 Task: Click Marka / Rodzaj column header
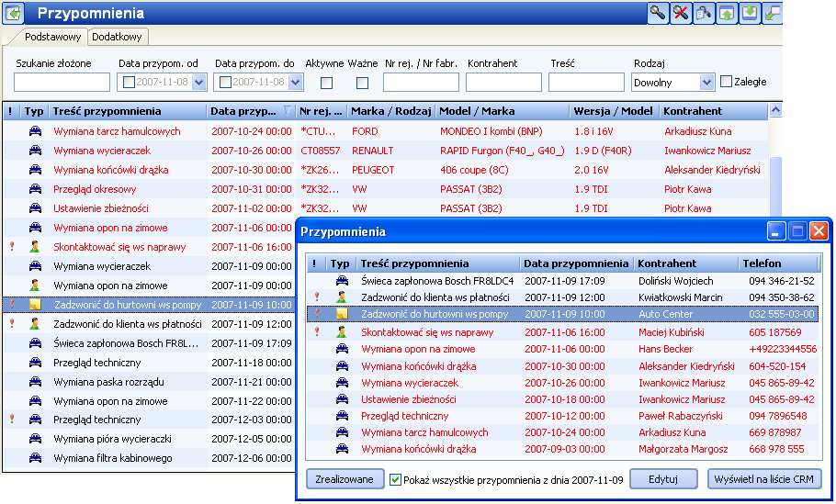pos(390,111)
